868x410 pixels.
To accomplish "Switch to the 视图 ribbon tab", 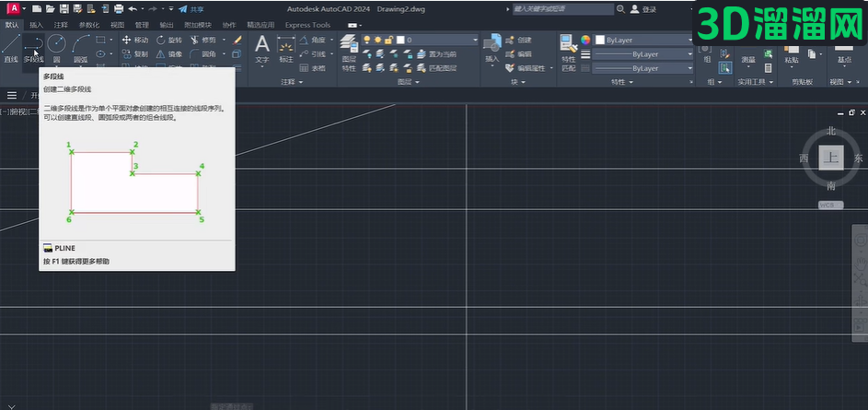I will click(117, 25).
